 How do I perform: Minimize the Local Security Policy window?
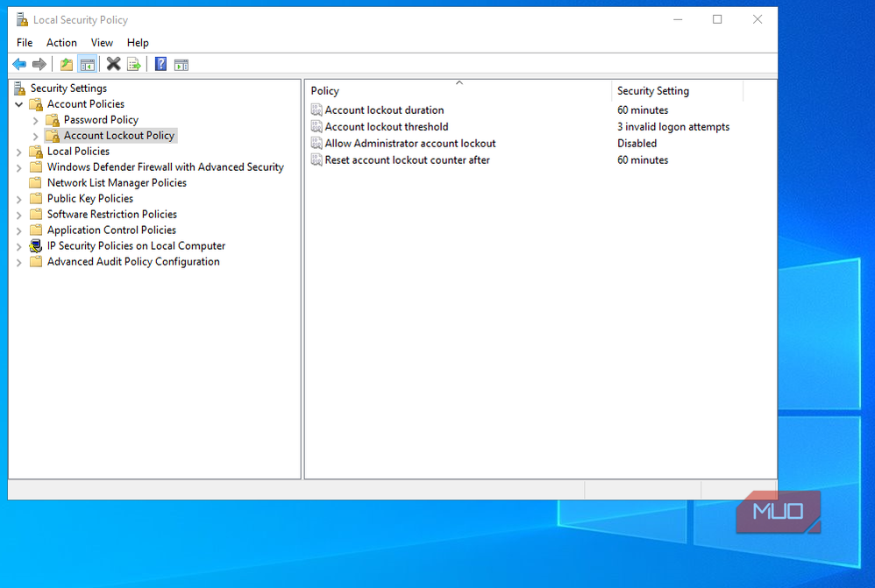(x=678, y=19)
